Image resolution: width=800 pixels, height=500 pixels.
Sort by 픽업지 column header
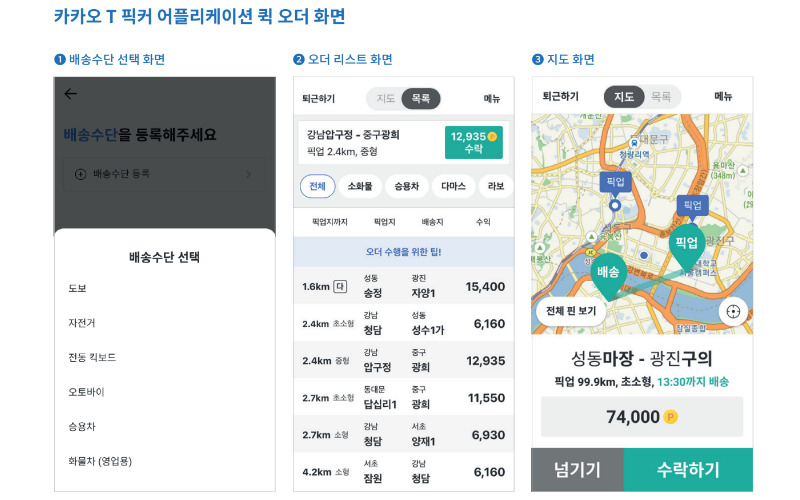385,222
